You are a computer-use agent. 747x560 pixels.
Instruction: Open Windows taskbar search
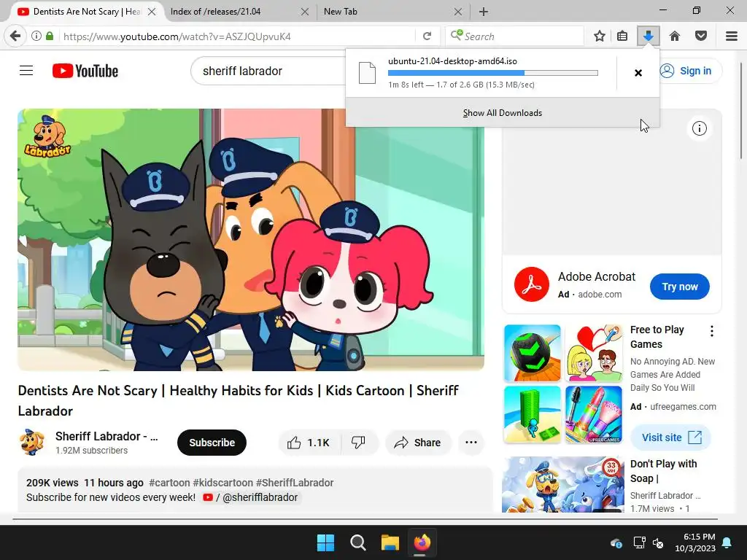tap(357, 542)
